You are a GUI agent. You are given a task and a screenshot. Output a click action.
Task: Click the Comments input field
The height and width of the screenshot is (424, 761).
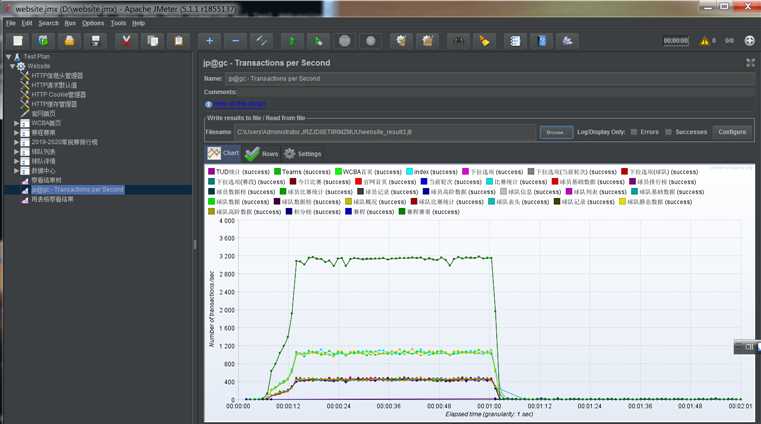[x=495, y=92]
